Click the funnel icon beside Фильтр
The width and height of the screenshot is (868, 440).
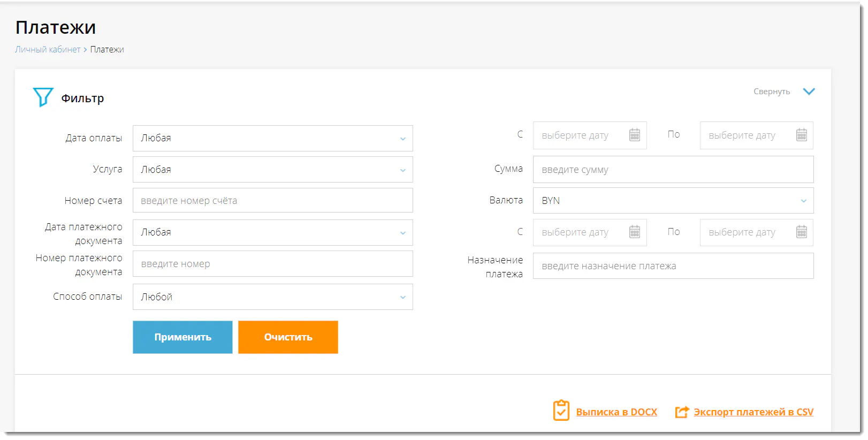[x=43, y=97]
